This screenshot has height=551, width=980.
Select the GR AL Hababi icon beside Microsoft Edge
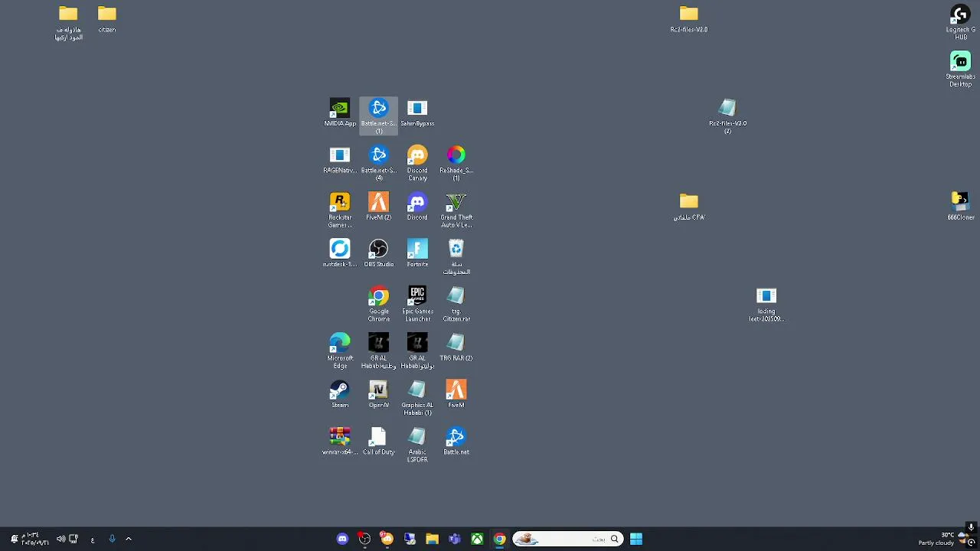[x=378, y=350]
